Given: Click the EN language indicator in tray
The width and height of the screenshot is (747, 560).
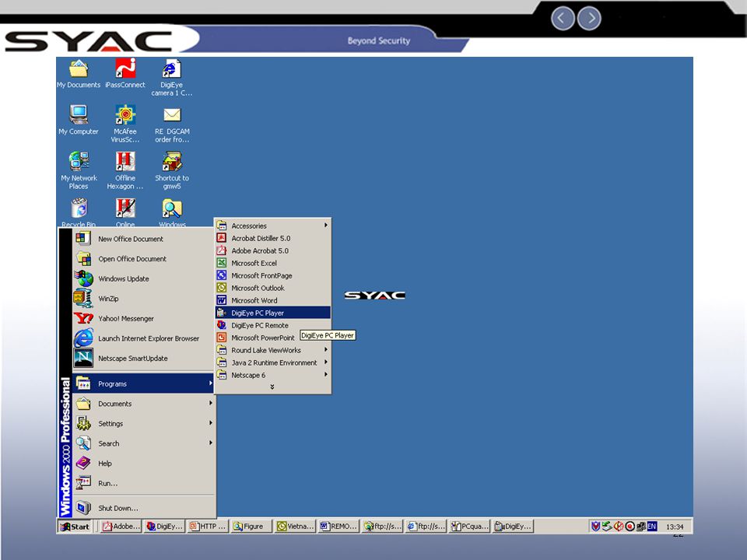Looking at the screenshot, I should pos(652,527).
